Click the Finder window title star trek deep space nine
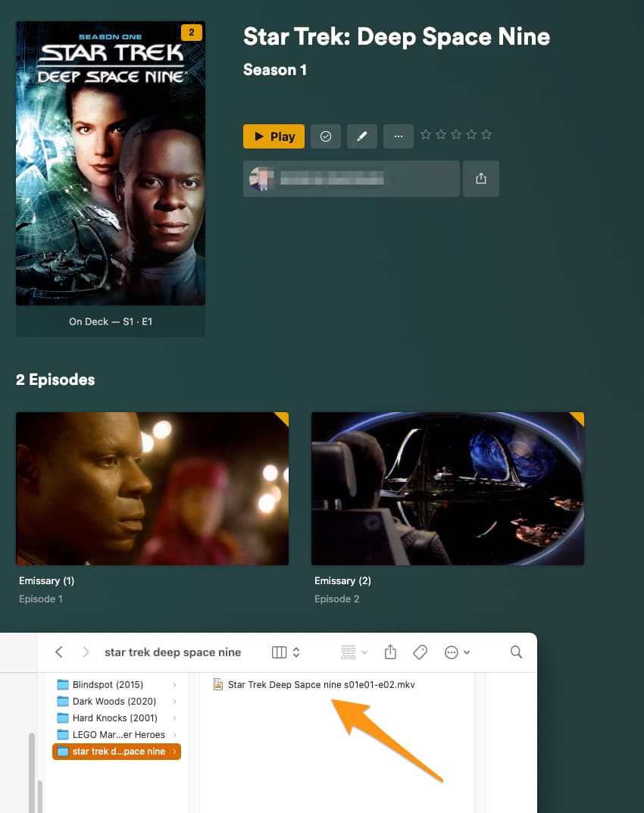The image size is (644, 813). tap(173, 652)
